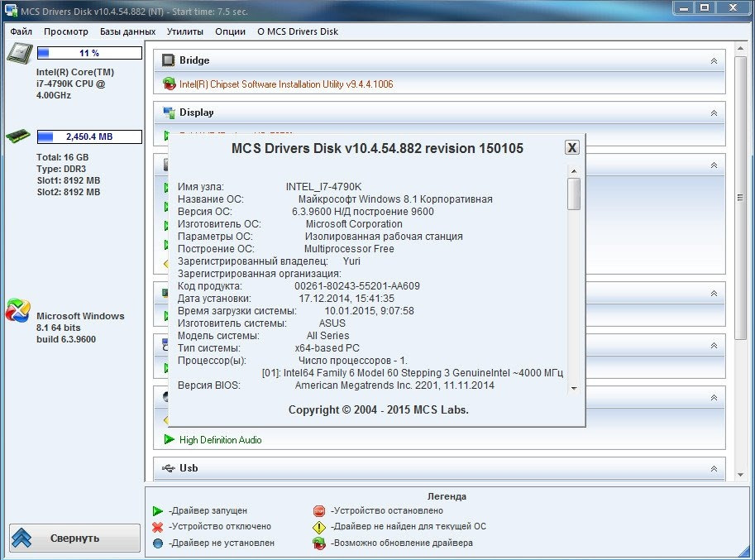Image resolution: width=755 pixels, height=560 pixels.
Task: Collapse the section containing High Definition Audio
Action: [714, 397]
